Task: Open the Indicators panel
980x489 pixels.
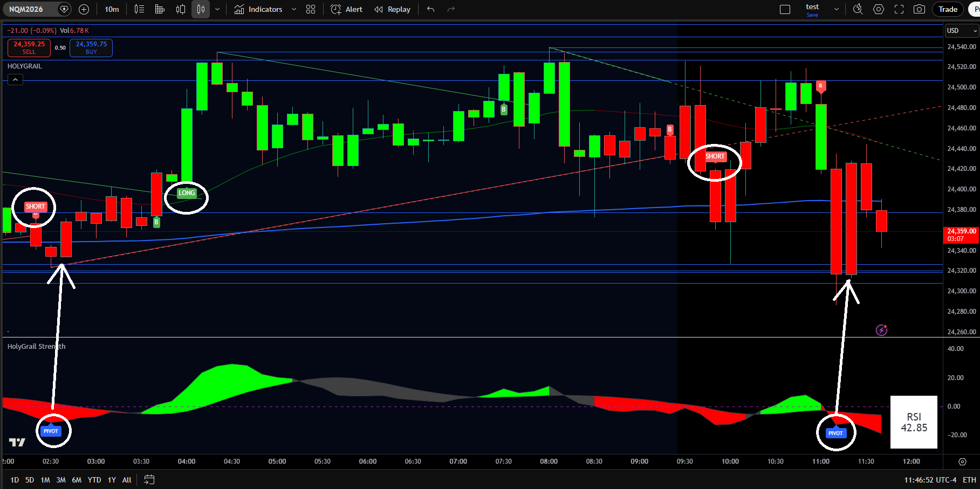Action: (258, 9)
